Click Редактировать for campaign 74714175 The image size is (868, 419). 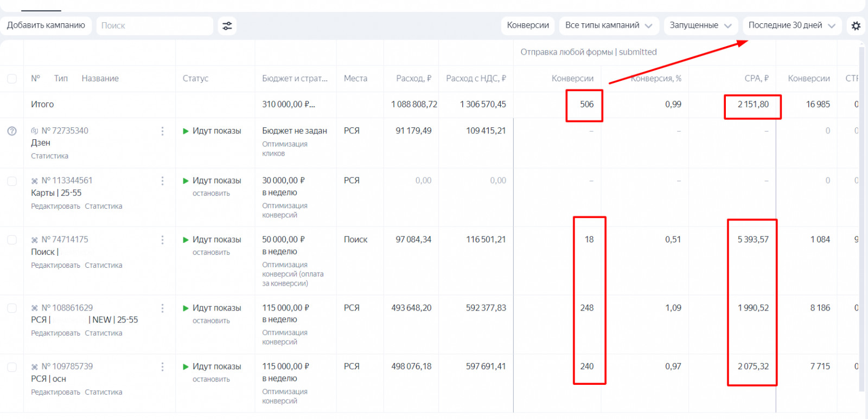click(x=55, y=266)
